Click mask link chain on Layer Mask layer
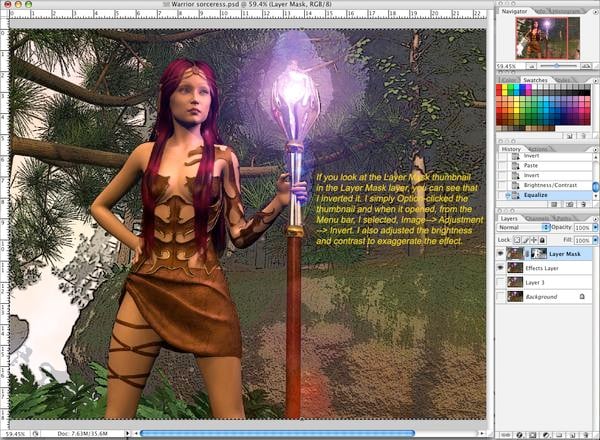Image resolution: width=600 pixels, height=440 pixels. click(x=527, y=254)
